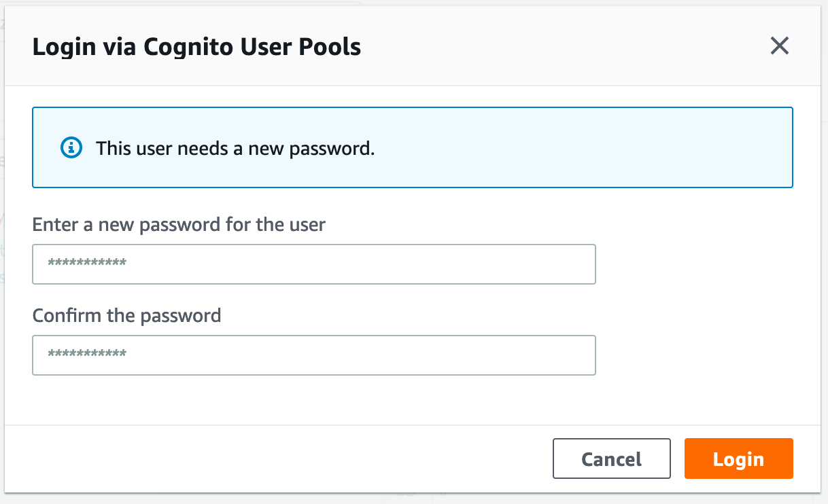Focus the Confirm the password field
The height and width of the screenshot is (504, 828).
(x=314, y=355)
